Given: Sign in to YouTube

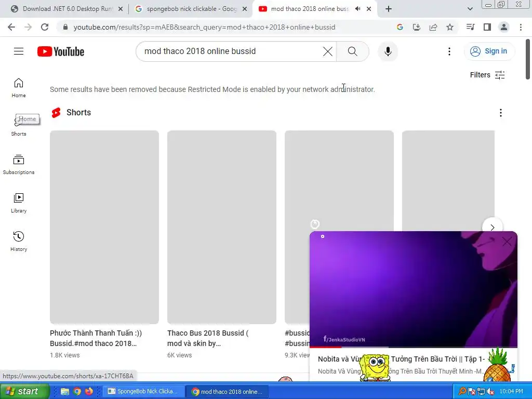Looking at the screenshot, I should [x=489, y=51].
